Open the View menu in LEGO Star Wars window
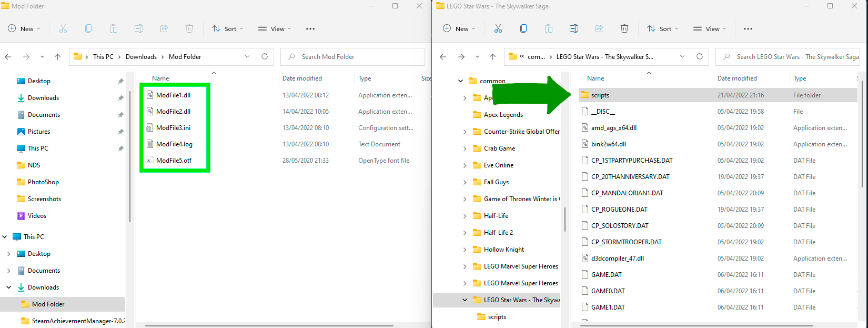The width and height of the screenshot is (868, 328). [x=710, y=29]
